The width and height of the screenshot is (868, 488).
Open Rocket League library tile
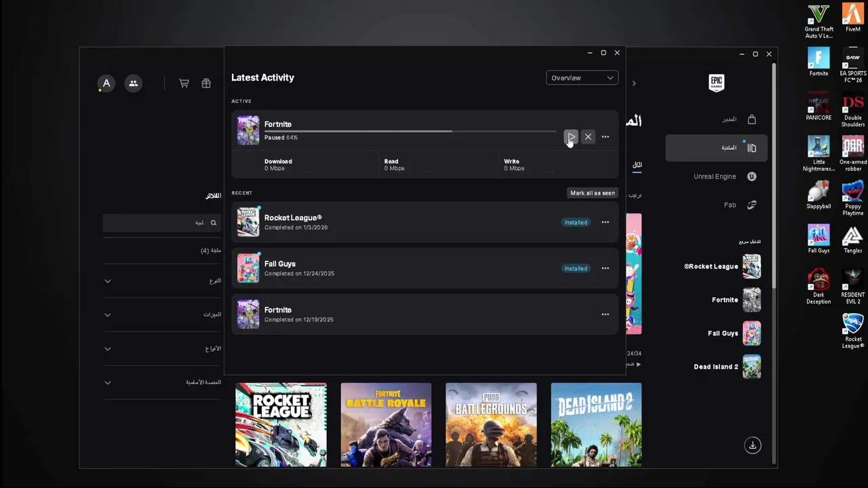tap(281, 425)
